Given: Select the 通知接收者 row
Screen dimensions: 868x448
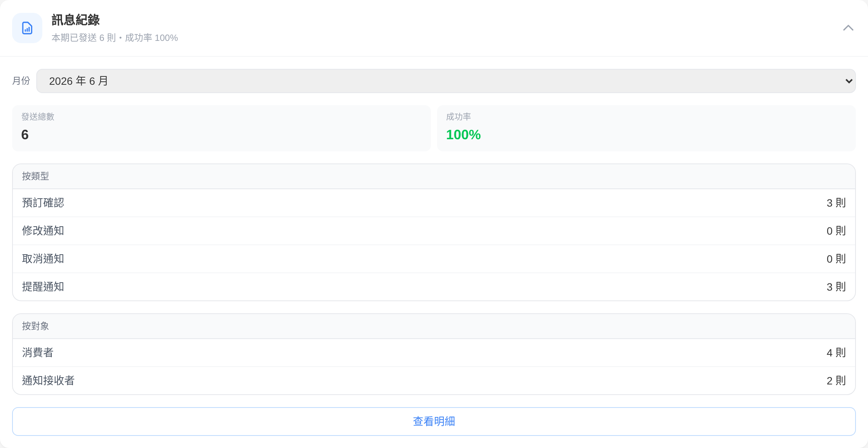Looking at the screenshot, I should click(434, 381).
